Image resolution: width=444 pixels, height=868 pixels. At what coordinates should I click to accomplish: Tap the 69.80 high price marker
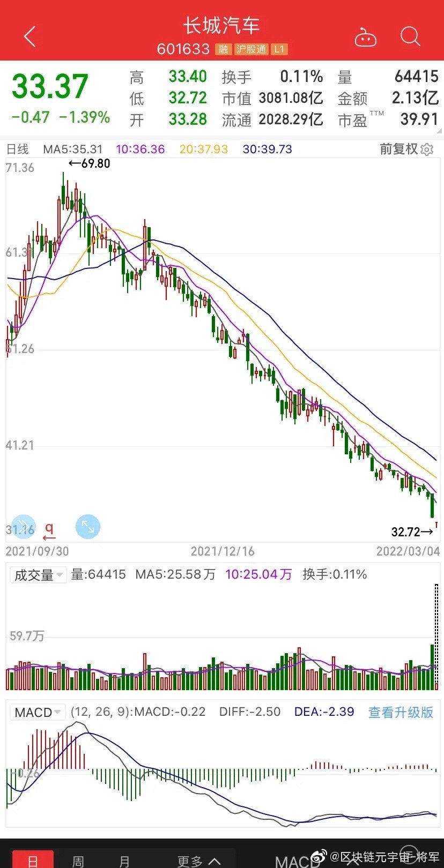pyautogui.click(x=90, y=163)
